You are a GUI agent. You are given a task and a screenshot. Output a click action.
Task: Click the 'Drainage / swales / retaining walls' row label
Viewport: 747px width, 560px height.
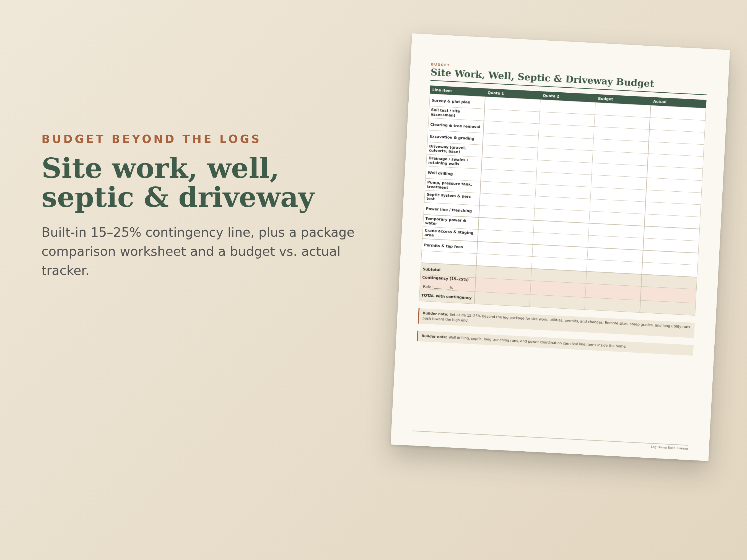pyautogui.click(x=448, y=161)
